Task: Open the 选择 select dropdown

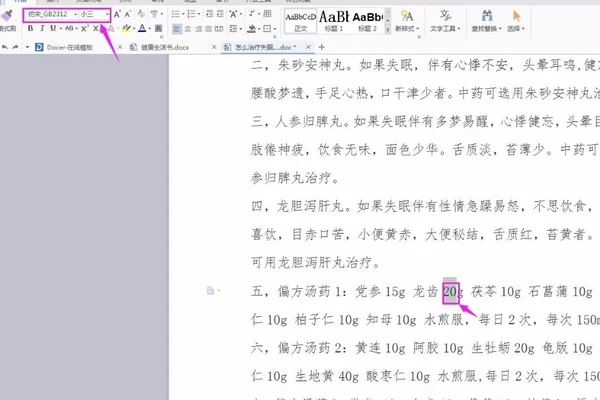Action: tap(516, 21)
